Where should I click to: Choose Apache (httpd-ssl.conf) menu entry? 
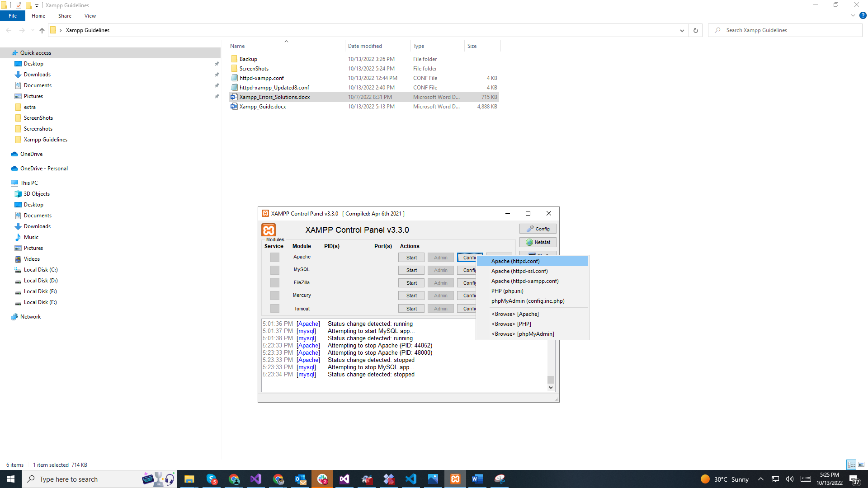coord(532,271)
